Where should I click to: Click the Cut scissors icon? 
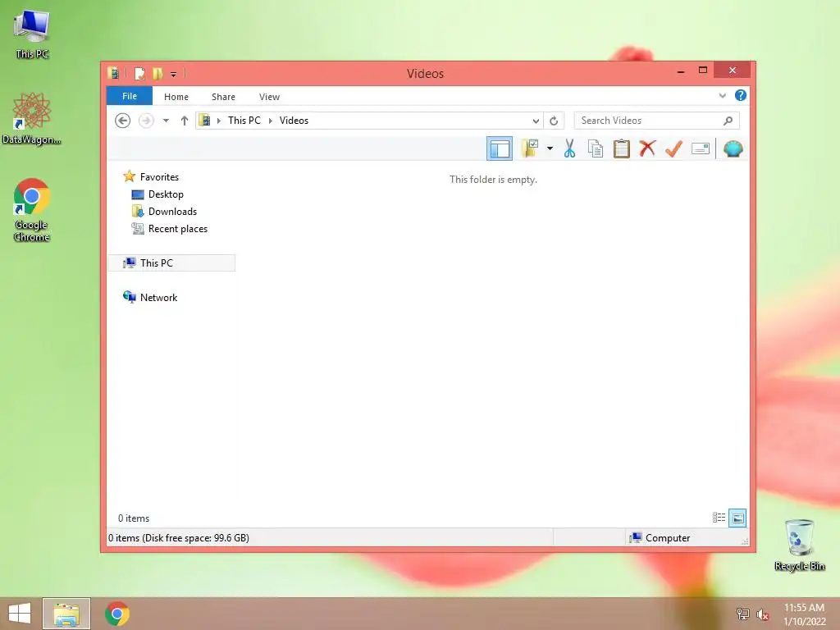(569, 148)
